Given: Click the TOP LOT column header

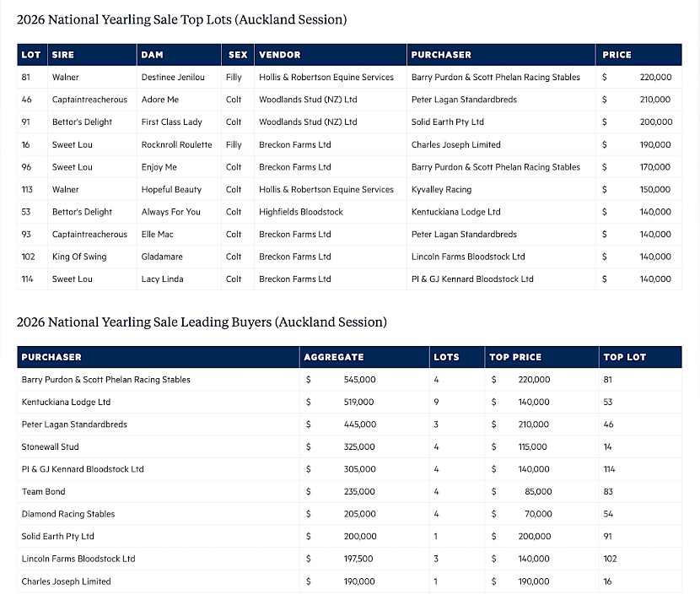Looking at the screenshot, I should [x=624, y=357].
